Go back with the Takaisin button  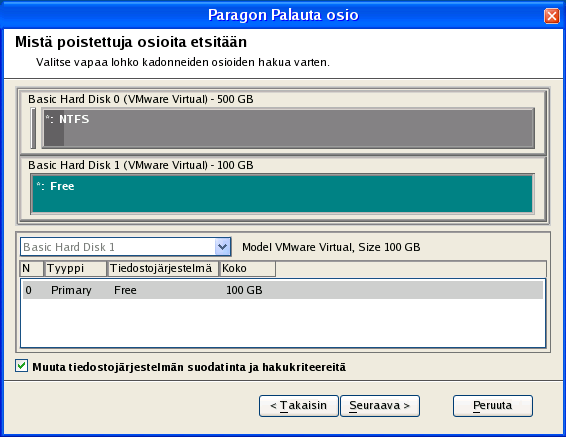[x=299, y=406]
